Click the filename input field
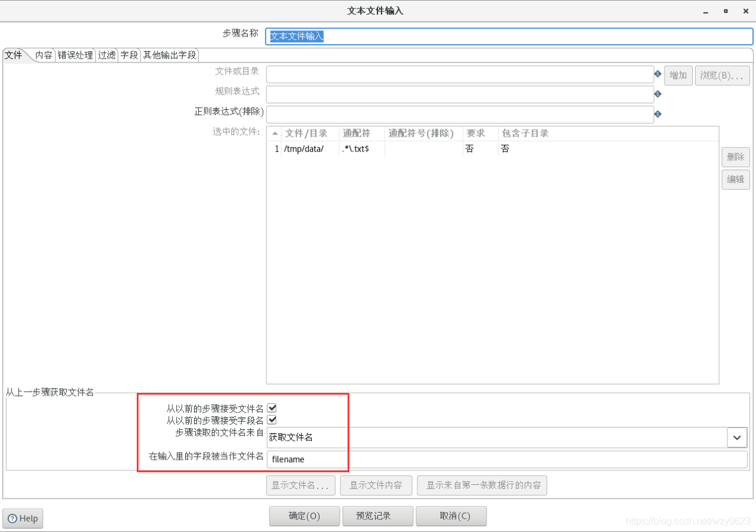Viewport: 756px width, 532px height. 507,459
